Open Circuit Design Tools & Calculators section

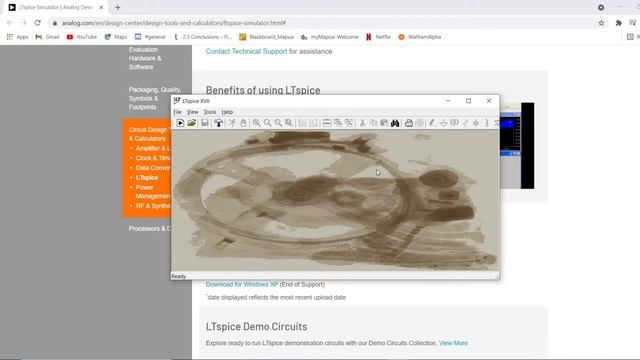[149, 134]
